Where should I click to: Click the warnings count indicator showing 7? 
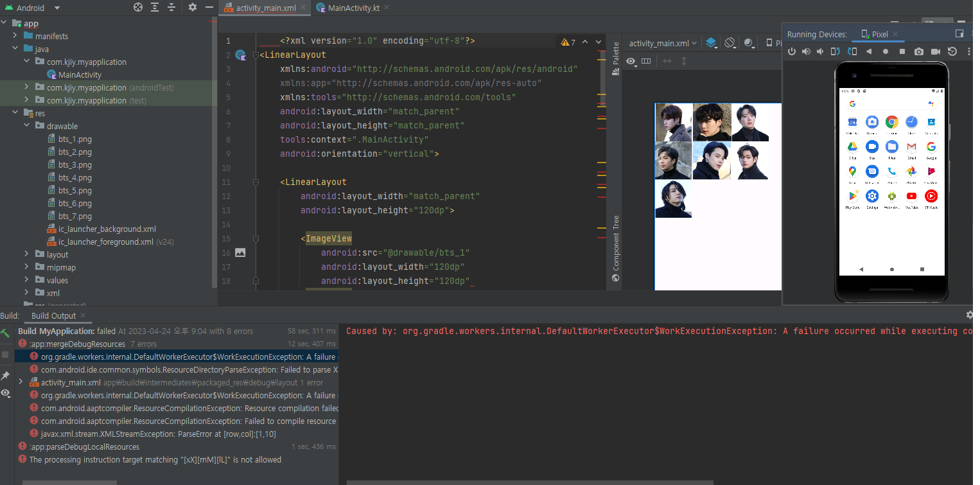point(568,42)
